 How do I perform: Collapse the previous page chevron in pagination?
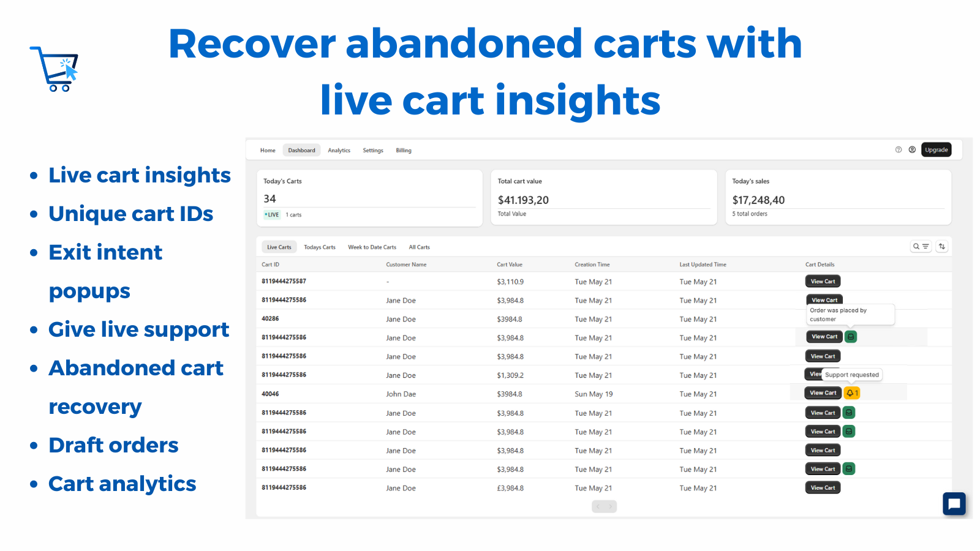coord(597,506)
